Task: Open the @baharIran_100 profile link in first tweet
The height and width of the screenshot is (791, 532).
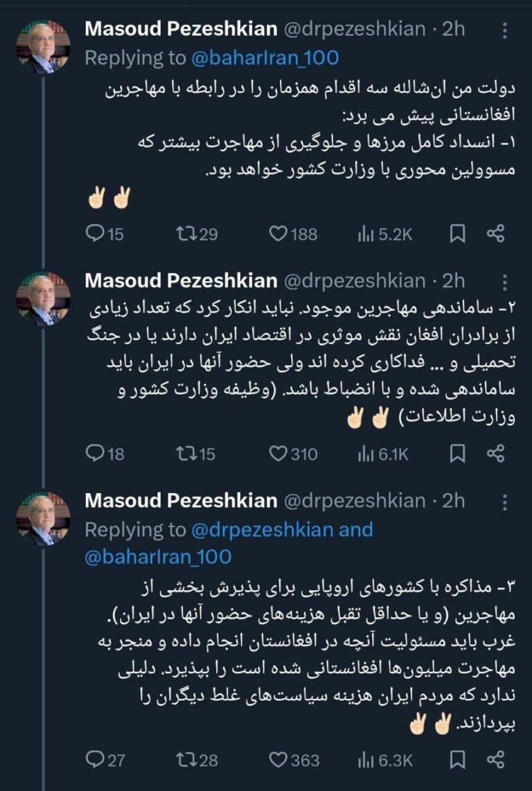Action: (x=265, y=58)
